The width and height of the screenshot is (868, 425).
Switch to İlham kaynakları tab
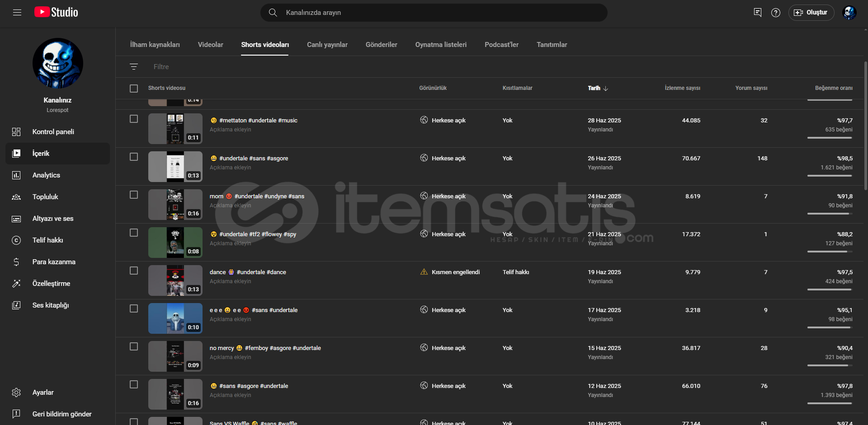point(155,45)
